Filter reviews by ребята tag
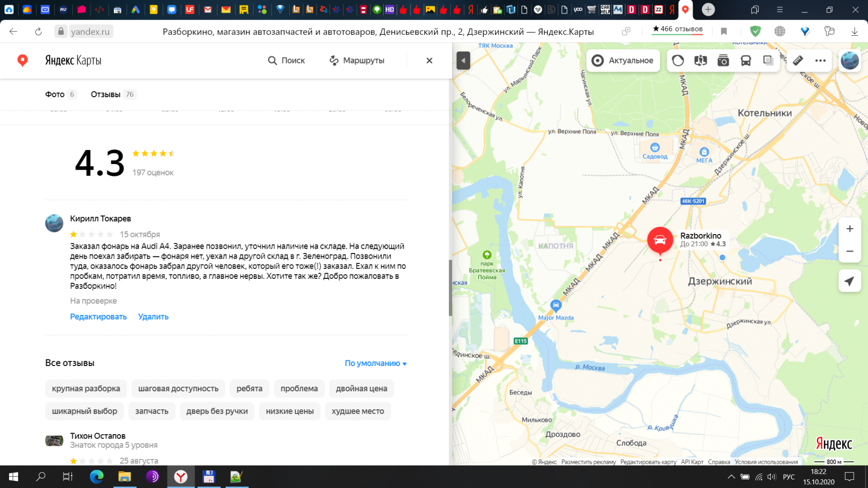This screenshot has width=868, height=488. (x=249, y=388)
